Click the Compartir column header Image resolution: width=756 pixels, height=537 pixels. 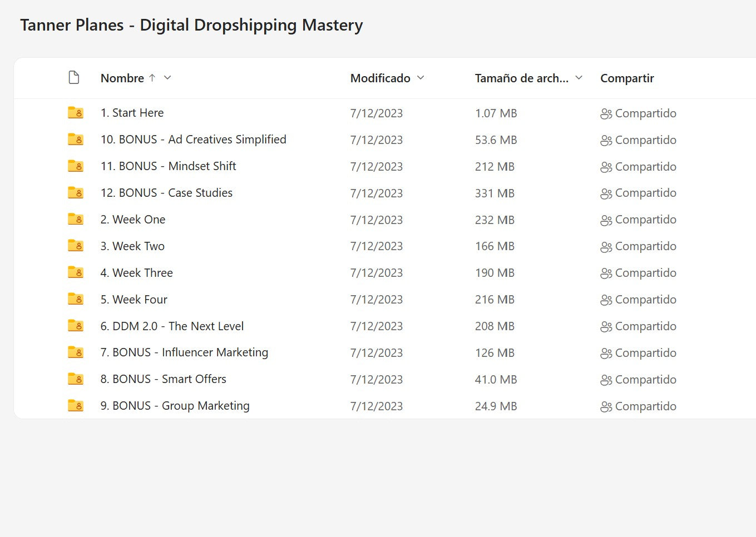[627, 78]
